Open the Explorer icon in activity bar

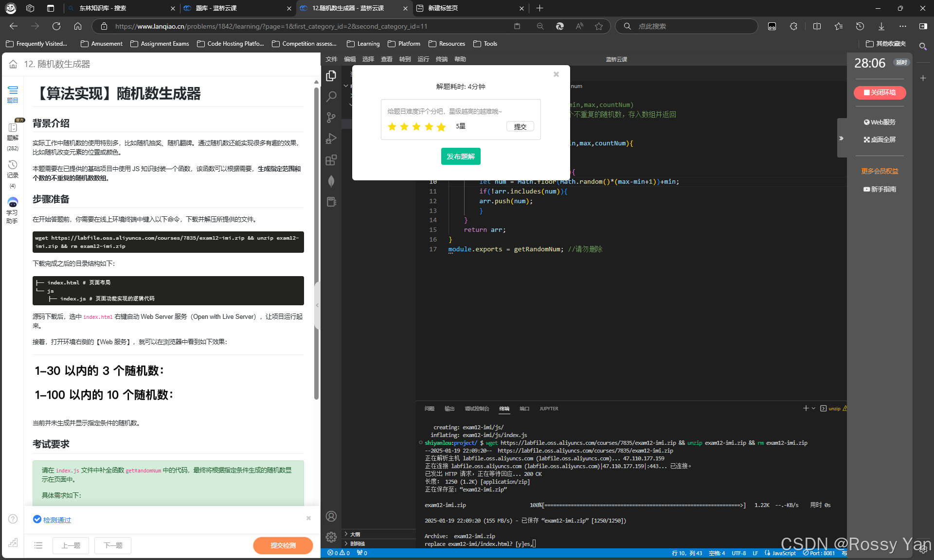[x=331, y=76]
